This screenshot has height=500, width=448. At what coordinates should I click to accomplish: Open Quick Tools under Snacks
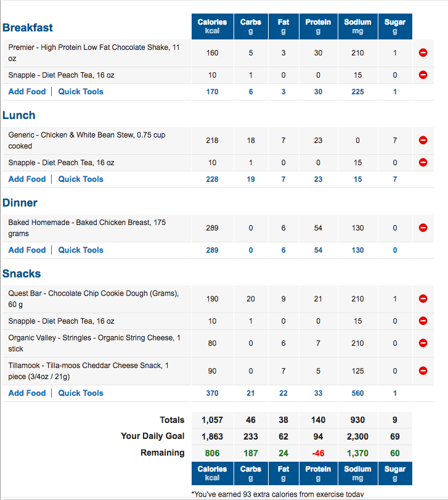[x=81, y=393]
